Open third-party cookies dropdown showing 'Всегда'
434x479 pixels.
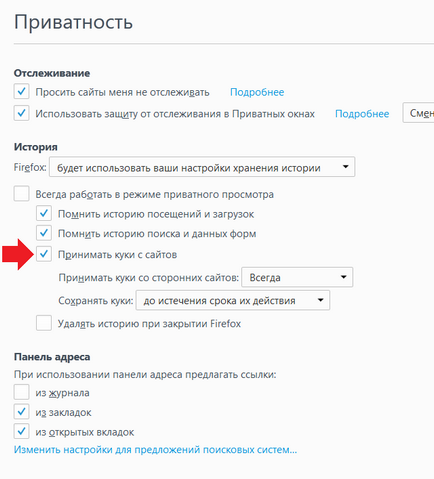[x=297, y=277]
